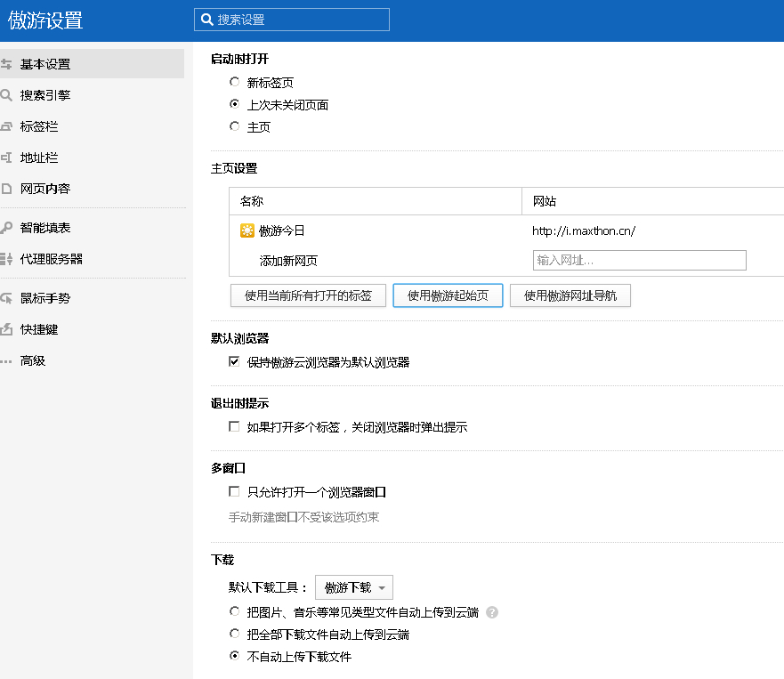Select 不自动上传下载文件 option

pyautogui.click(x=234, y=656)
